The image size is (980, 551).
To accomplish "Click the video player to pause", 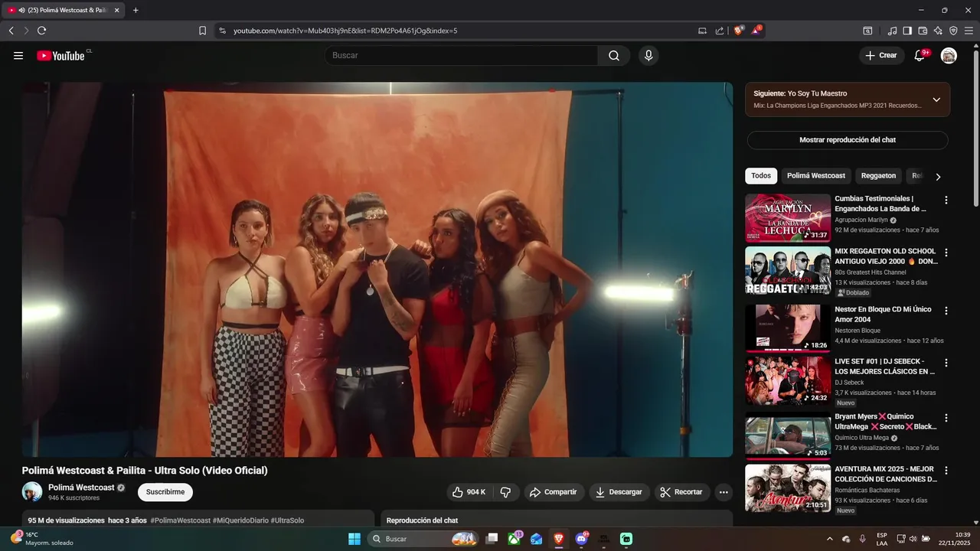I will pos(377,269).
